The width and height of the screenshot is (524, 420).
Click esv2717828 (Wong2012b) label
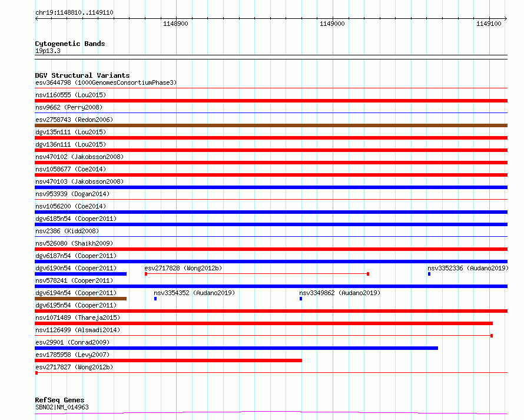point(183,268)
